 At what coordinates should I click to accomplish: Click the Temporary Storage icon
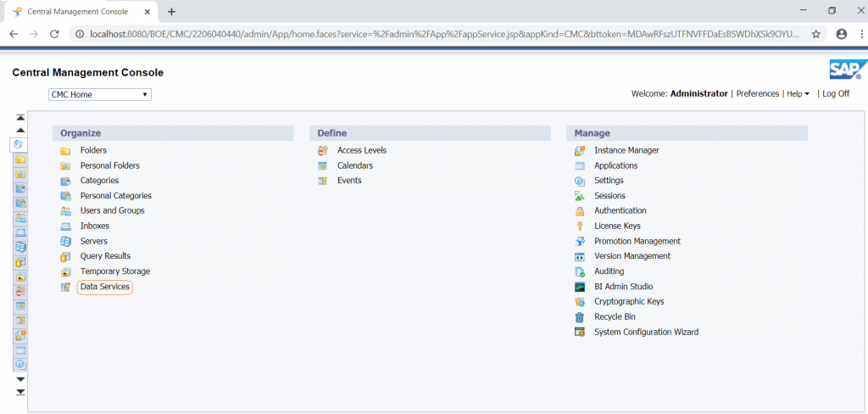tap(65, 271)
